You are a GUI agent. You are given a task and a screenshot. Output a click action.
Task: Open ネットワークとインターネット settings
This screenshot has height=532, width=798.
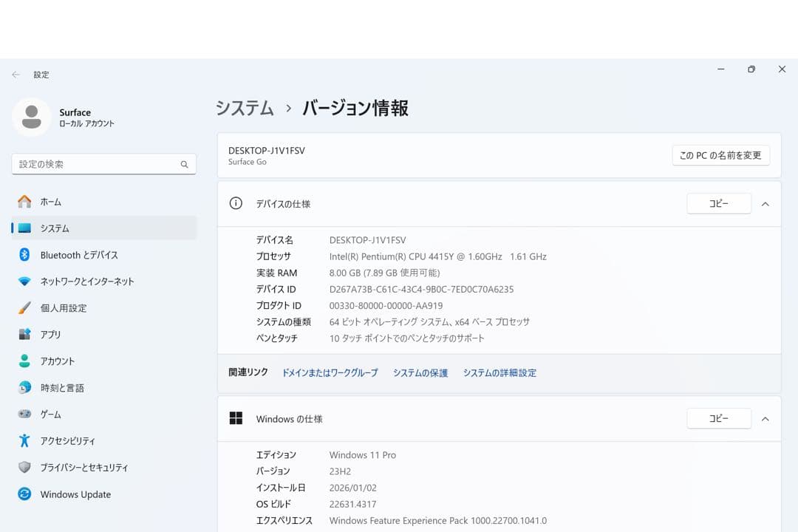[x=104, y=281]
